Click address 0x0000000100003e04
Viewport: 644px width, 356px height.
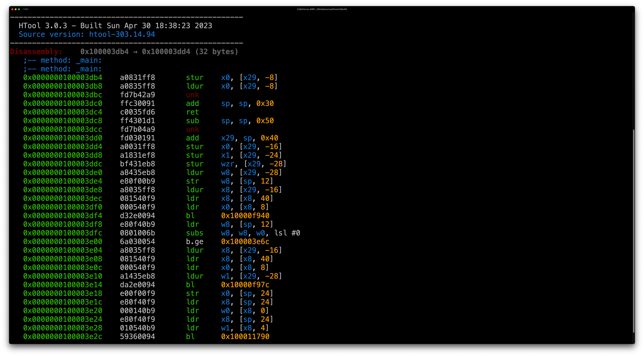63,250
